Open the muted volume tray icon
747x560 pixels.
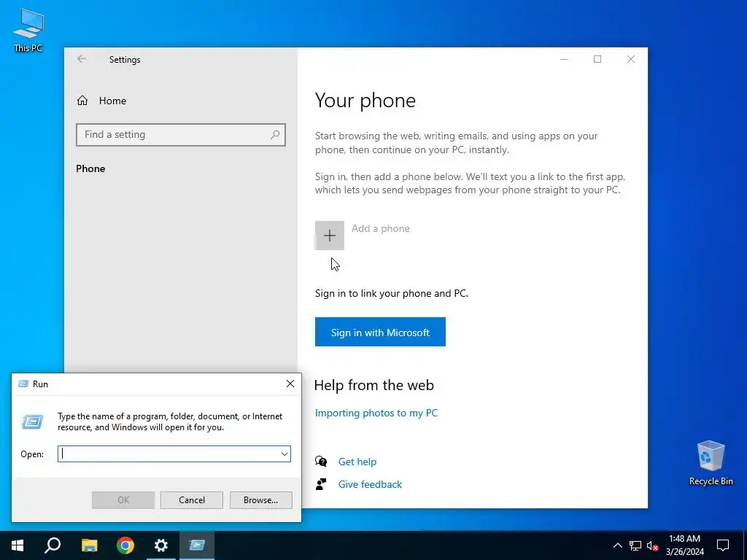pyautogui.click(x=653, y=545)
